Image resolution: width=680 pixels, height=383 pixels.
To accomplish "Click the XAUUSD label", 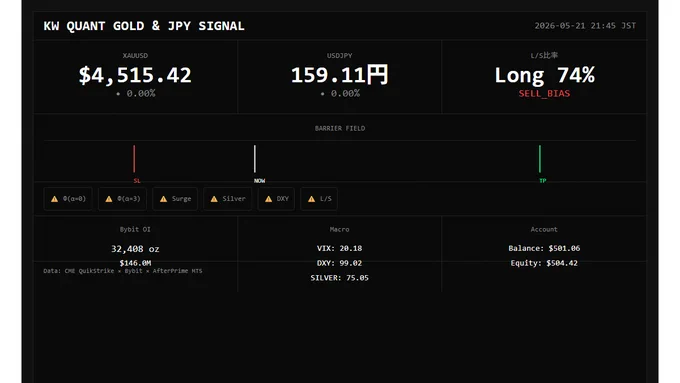I will pos(135,56).
